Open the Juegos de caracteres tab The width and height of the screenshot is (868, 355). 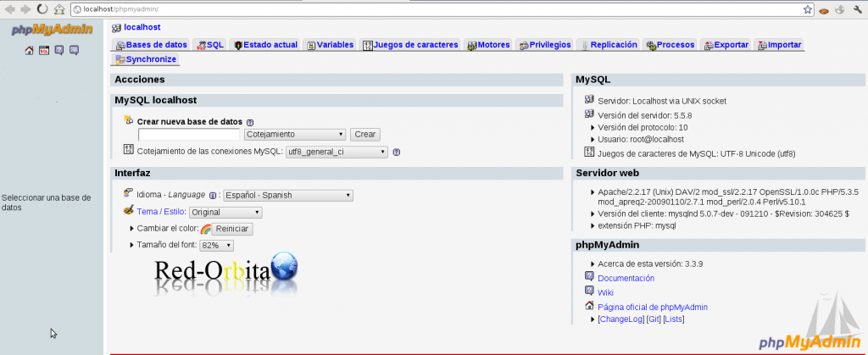(411, 45)
